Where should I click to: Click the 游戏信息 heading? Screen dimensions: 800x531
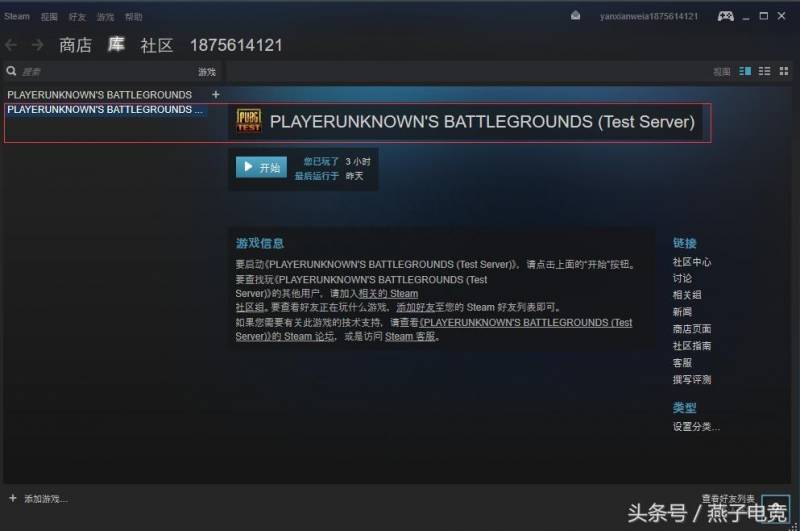pyautogui.click(x=260, y=243)
